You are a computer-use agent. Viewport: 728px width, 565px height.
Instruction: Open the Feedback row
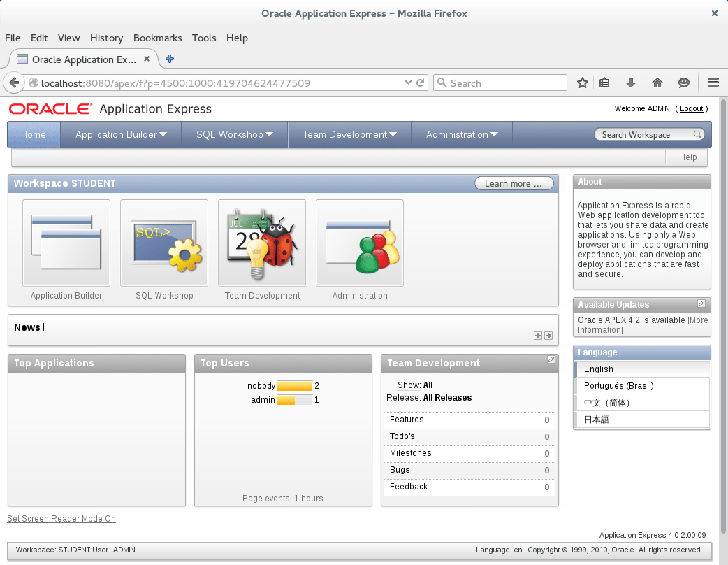[469, 487]
